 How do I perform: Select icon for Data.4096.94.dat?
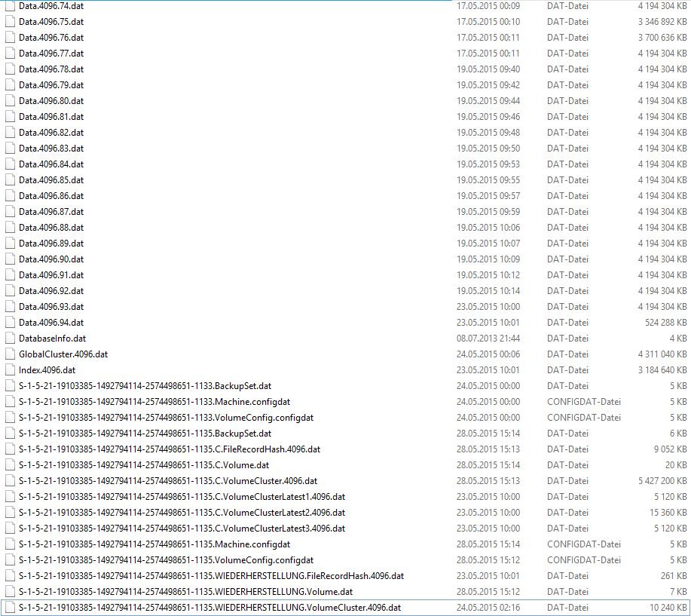[x=10, y=323]
